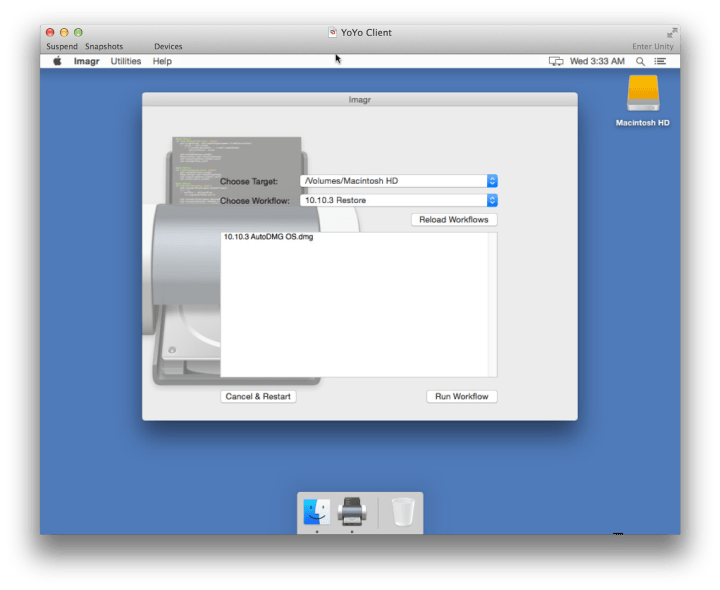Click the clock showing Wed 3:33 AM
This screenshot has height=590, width=720.
pyautogui.click(x=597, y=61)
